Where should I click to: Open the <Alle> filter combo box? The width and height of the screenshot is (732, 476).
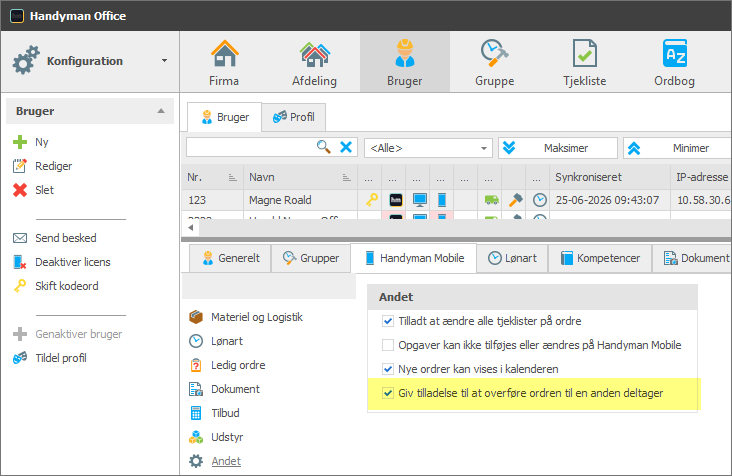[x=428, y=148]
